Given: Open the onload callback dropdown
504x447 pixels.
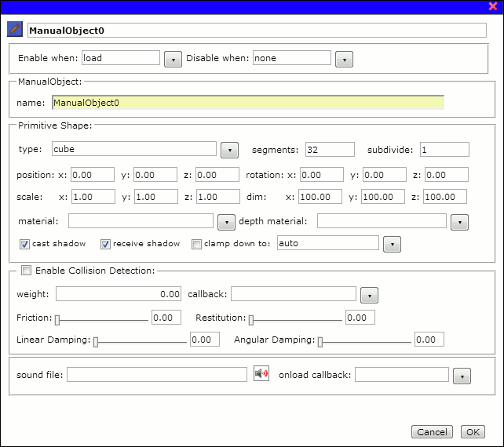Looking at the screenshot, I should point(462,376).
